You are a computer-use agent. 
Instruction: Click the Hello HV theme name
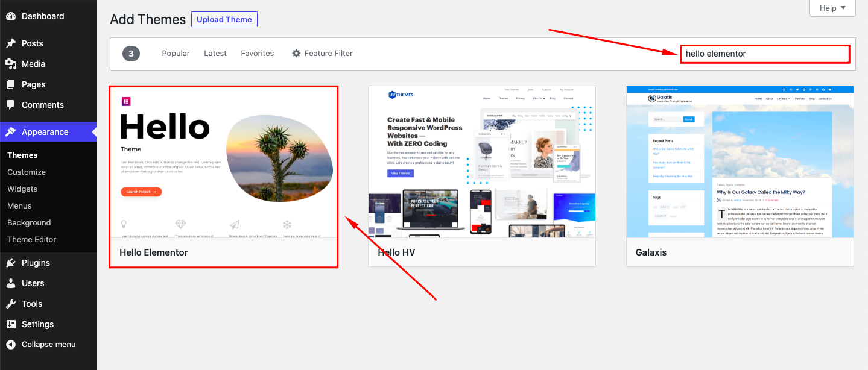coord(396,252)
